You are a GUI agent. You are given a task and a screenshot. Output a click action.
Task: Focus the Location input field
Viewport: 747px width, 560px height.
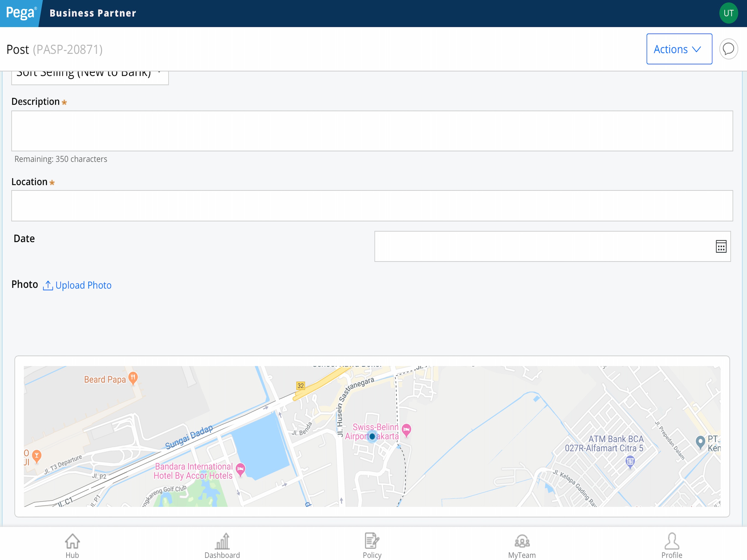[372, 206]
